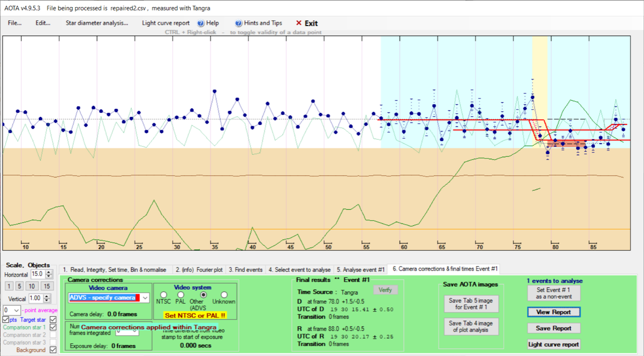The image size is (644, 356).
Task: Expand the point average dropdown
Action: click(17, 310)
